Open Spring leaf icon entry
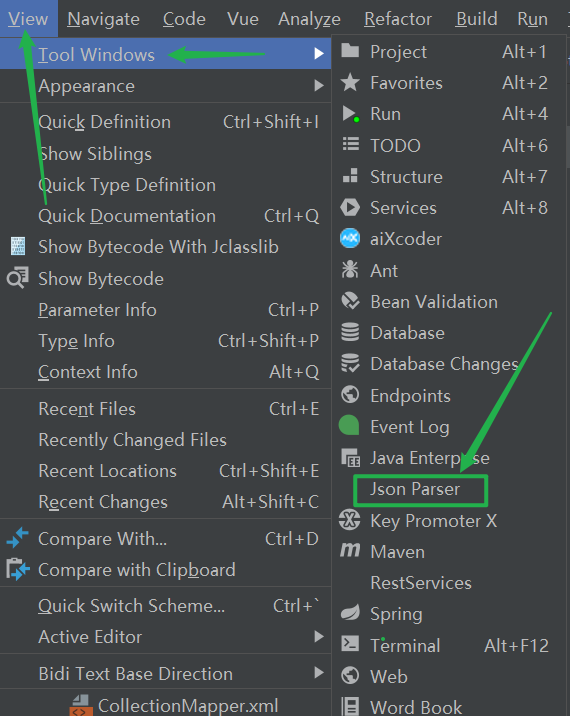This screenshot has height=716, width=570. 350,613
